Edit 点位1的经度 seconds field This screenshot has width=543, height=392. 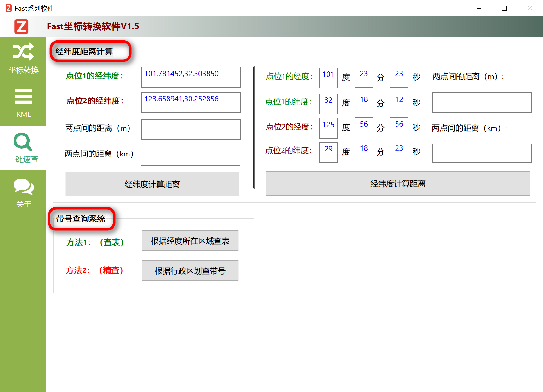click(x=399, y=77)
